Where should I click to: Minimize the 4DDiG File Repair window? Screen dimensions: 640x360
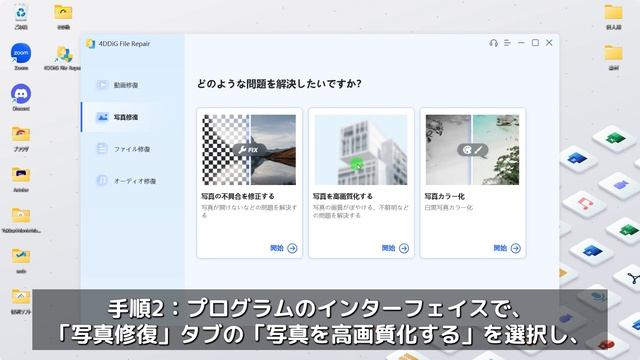[521, 43]
